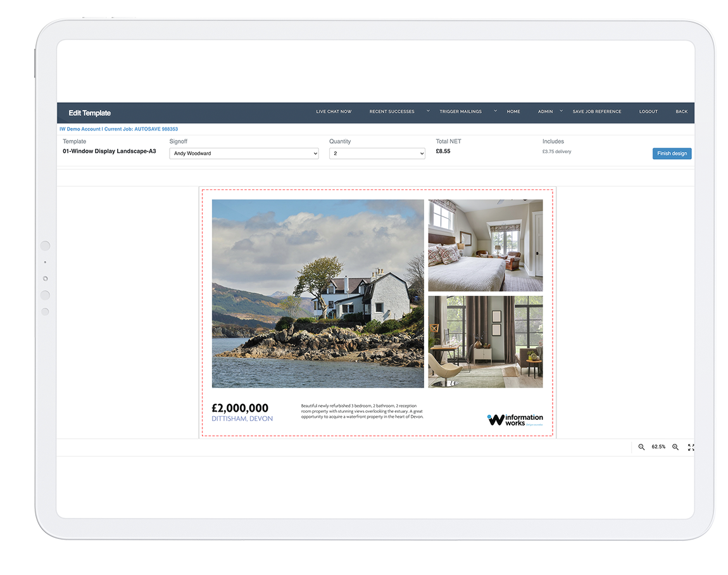This screenshot has width=728, height=575.
Task: Select the bedroom photo on the template
Action: (x=485, y=245)
